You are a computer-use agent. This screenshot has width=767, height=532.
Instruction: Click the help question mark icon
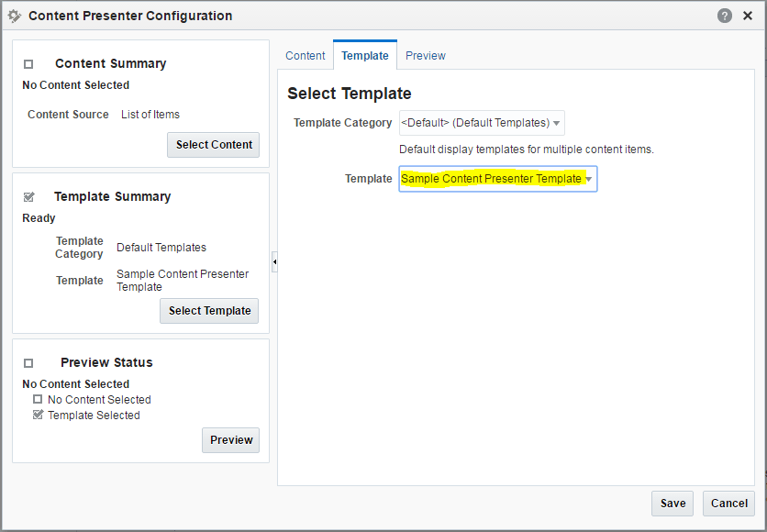725,16
